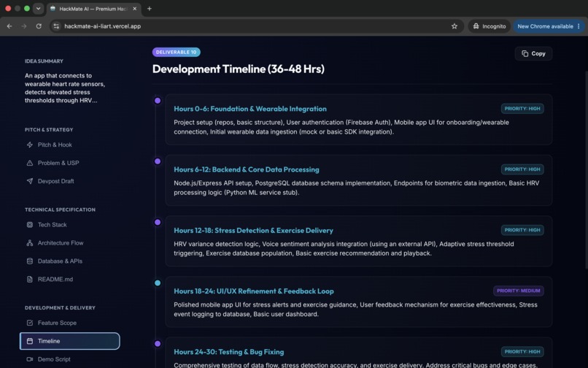Close the HackMate AI tab
The height and width of the screenshot is (368, 588).
point(135,9)
